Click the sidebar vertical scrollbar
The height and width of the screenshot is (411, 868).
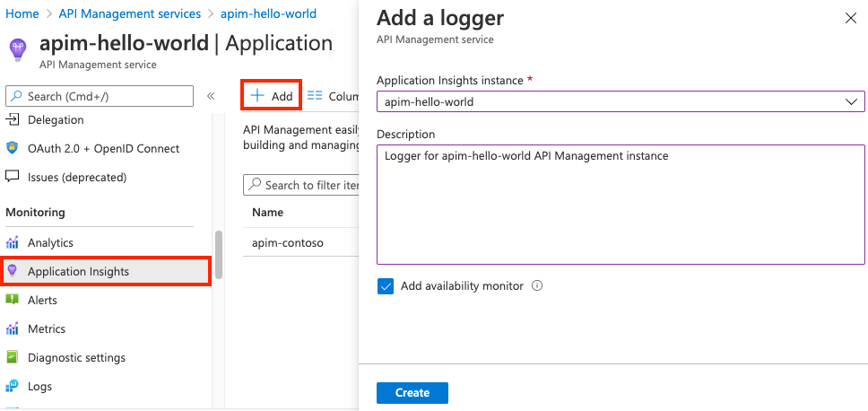pyautogui.click(x=219, y=255)
